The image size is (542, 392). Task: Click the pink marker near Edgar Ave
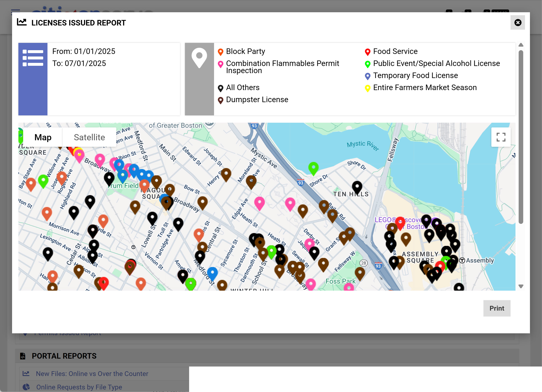pos(259,203)
